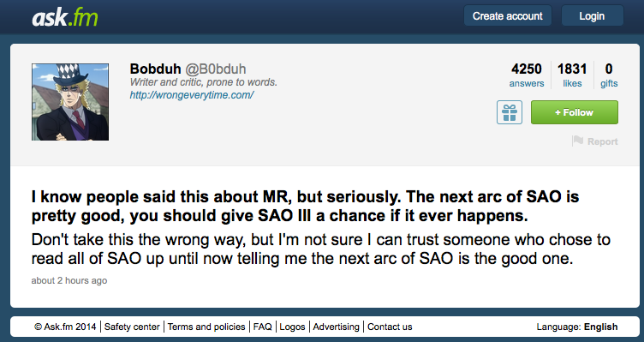Open Bobduh's profile avatar picture
The height and width of the screenshot is (342, 644).
pyautogui.click(x=70, y=102)
